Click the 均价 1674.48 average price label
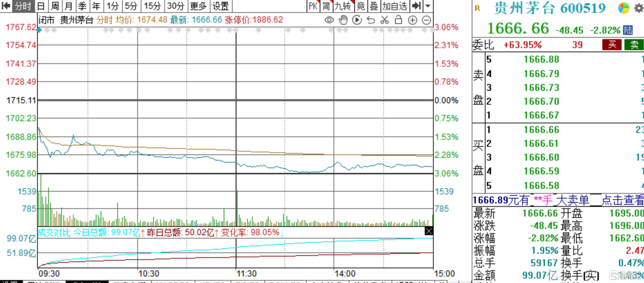This screenshot has width=644, height=283. pos(141,20)
